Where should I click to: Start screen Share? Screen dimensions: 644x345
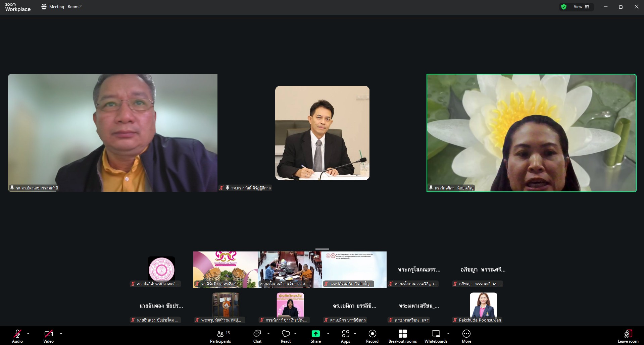tap(315, 336)
